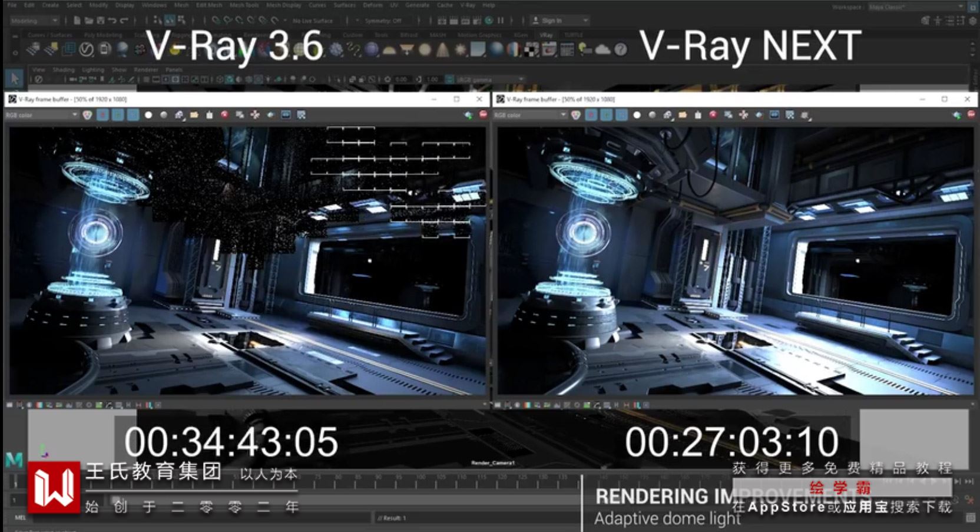
Task: Stop rendering in the right frame buffer
Action: tap(971, 115)
